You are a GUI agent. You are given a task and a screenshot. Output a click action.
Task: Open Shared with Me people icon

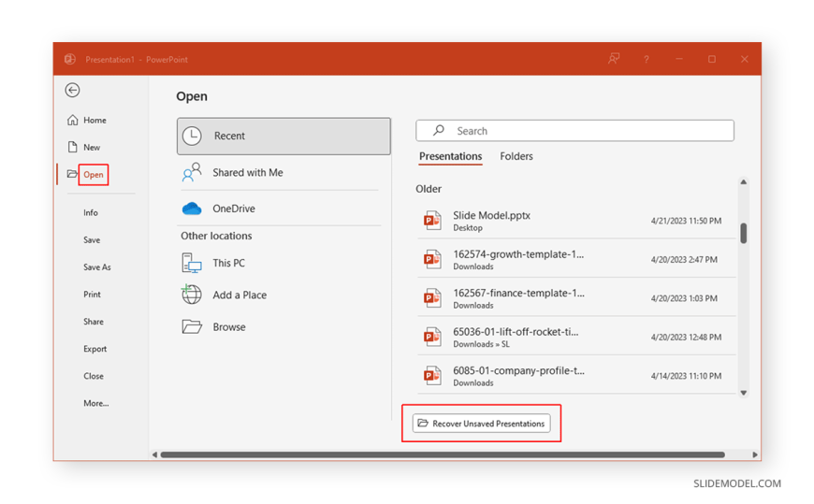(x=192, y=173)
